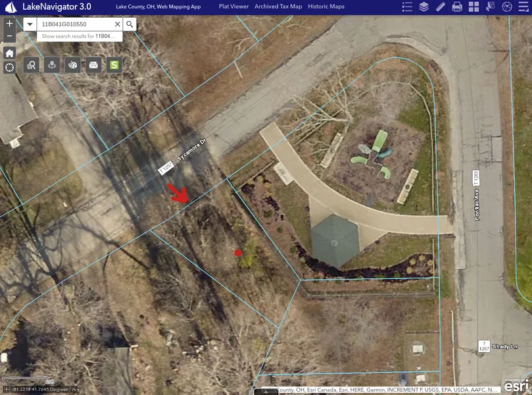
Task: Open the Print widget
Action: pyautogui.click(x=457, y=7)
